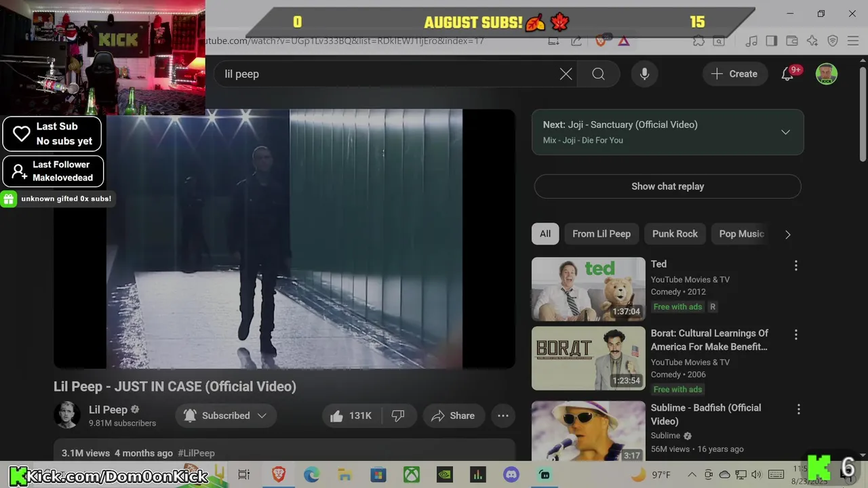Click Lil Peep channel avatar
The height and width of the screenshot is (488, 868).
click(67, 415)
